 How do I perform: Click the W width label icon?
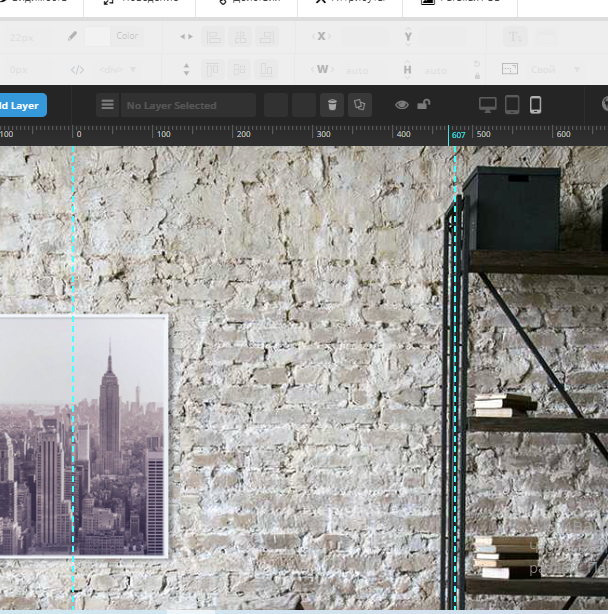point(322,69)
